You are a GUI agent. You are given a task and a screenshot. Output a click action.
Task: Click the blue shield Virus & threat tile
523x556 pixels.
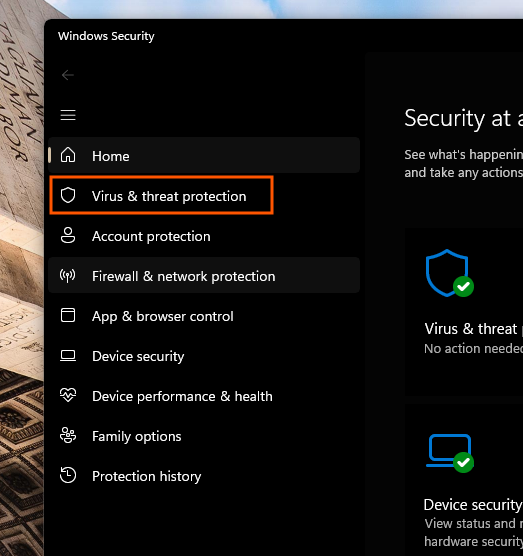[x=464, y=311]
